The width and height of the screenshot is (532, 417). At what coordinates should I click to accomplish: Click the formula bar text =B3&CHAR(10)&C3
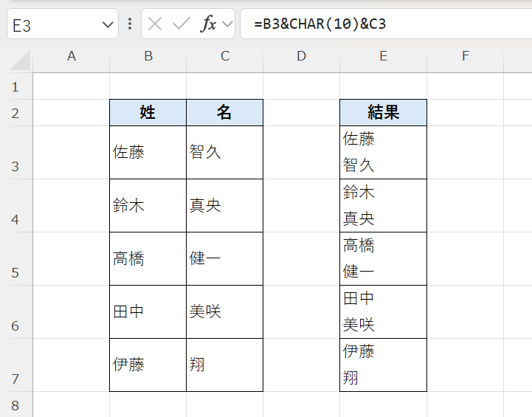(320, 24)
